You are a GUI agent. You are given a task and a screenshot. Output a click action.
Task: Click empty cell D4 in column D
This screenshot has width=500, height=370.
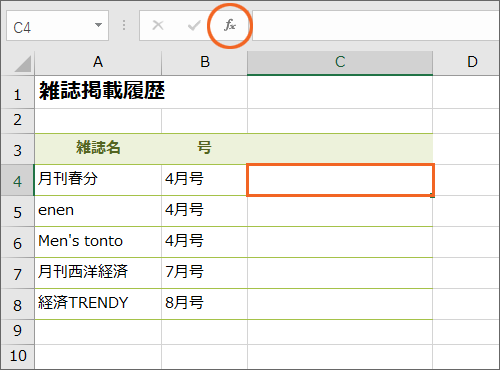click(467, 180)
